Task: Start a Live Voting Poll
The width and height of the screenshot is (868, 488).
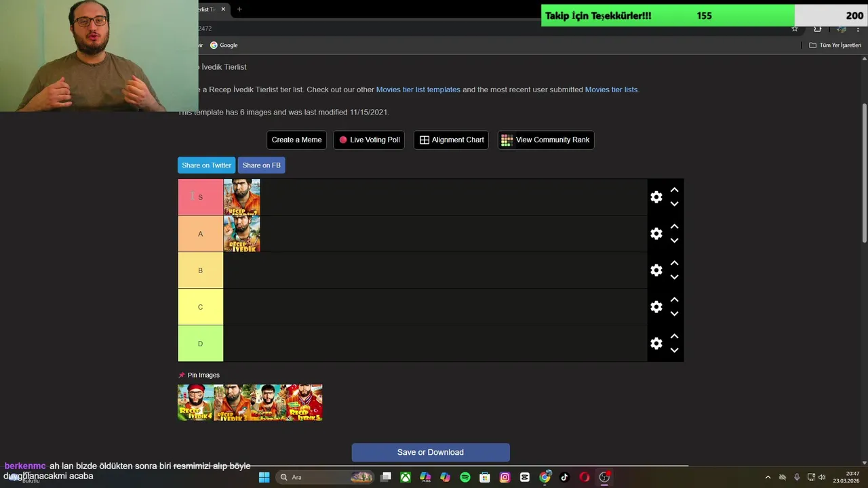Action: (x=370, y=140)
